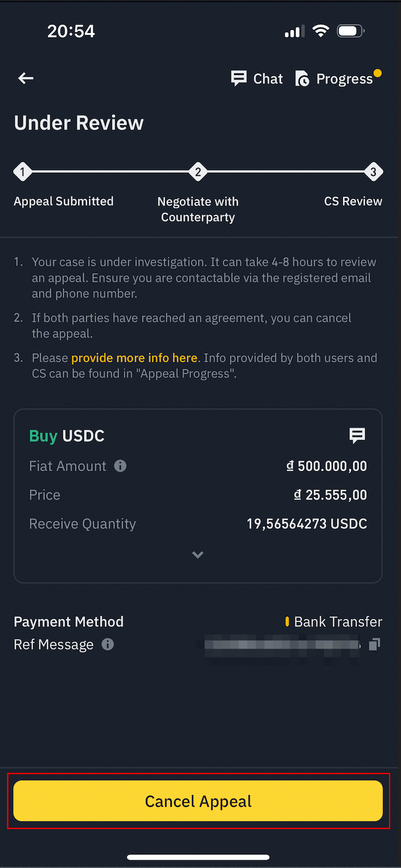This screenshot has width=401, height=868.
Task: Open the 'provide more info here' link
Action: 134,358
